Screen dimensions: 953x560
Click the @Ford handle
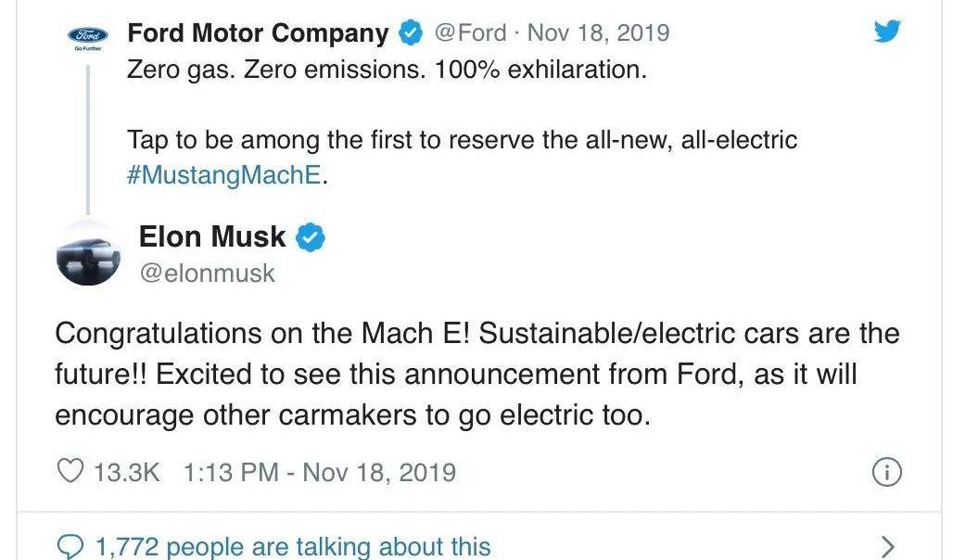click(x=470, y=32)
